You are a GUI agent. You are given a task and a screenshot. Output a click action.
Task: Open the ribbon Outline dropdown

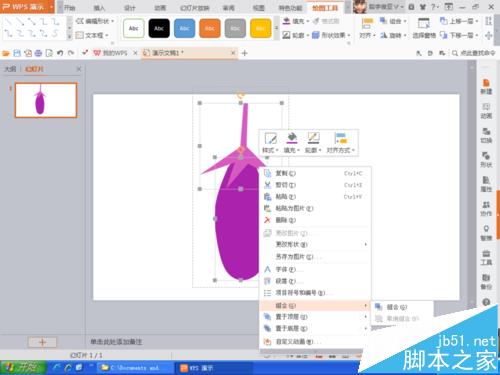pyautogui.click(x=296, y=35)
